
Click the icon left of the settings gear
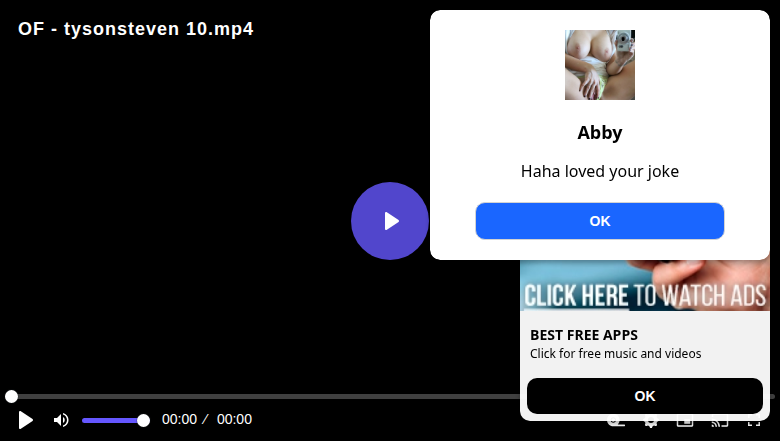[616, 423]
